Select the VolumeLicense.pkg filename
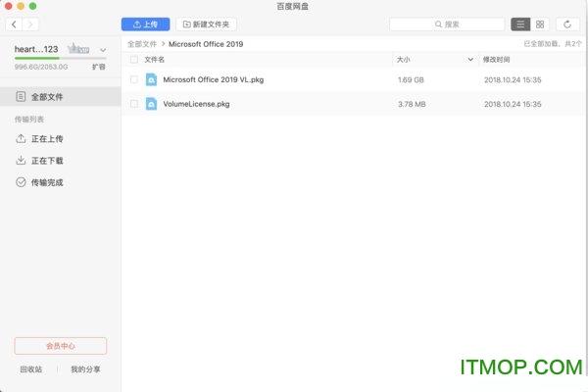 196,104
